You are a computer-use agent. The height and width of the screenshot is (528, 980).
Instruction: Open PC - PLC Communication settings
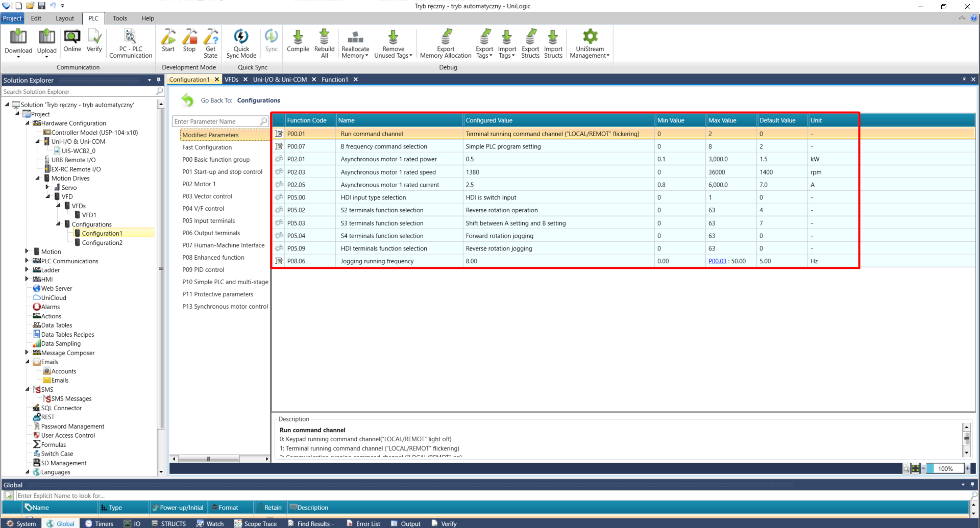point(131,43)
